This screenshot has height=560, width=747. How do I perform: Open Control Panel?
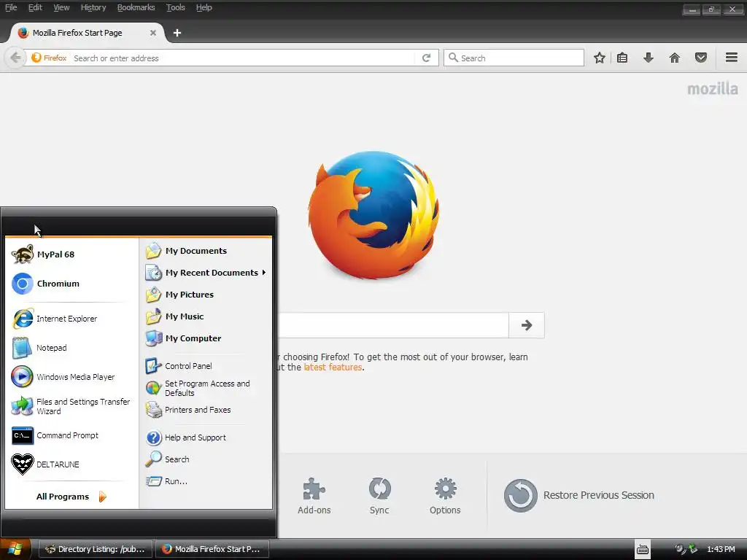[205, 366]
